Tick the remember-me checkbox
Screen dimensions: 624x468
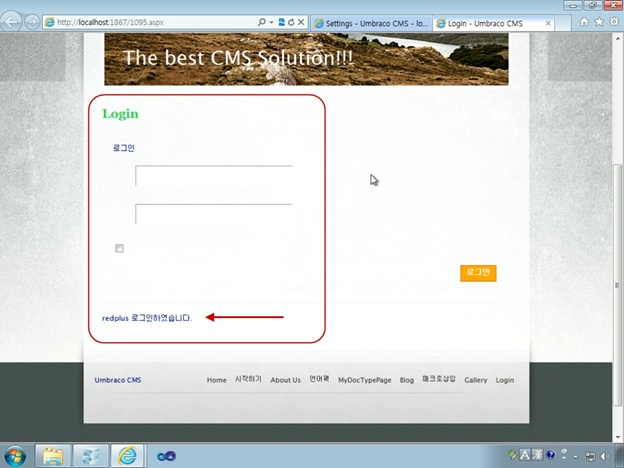[x=119, y=248]
